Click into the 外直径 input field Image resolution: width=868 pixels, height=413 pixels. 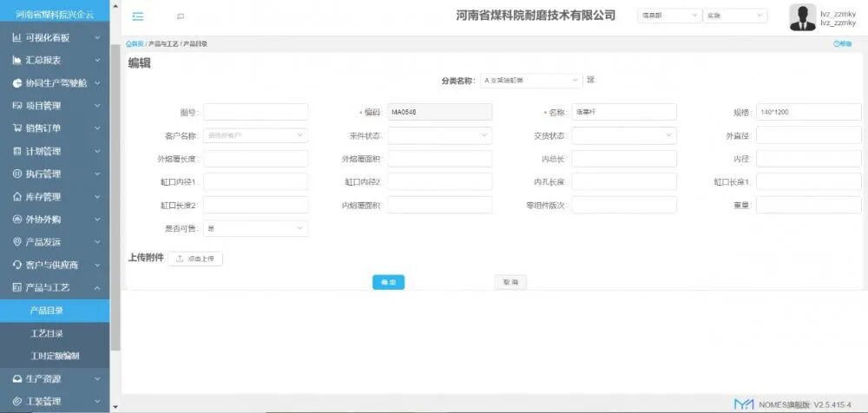pyautogui.click(x=809, y=135)
